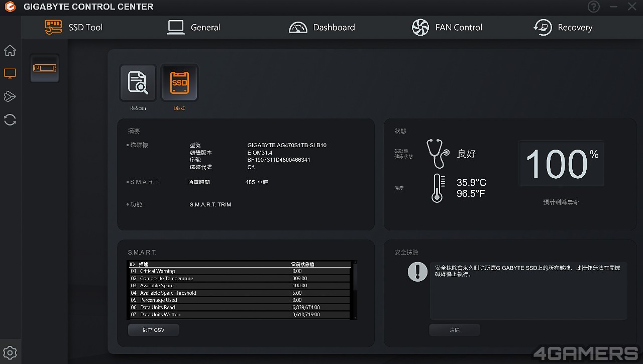Click the sync update icon in sidebar

coord(10,119)
